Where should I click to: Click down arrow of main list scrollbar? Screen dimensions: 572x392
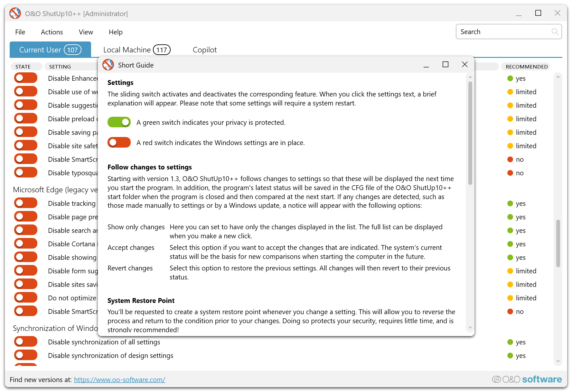pyautogui.click(x=558, y=361)
